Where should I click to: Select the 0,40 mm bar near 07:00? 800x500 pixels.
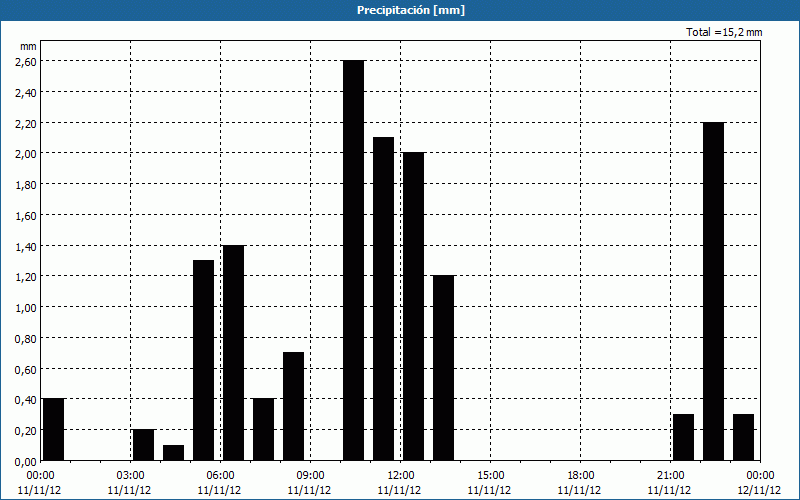[x=264, y=430]
